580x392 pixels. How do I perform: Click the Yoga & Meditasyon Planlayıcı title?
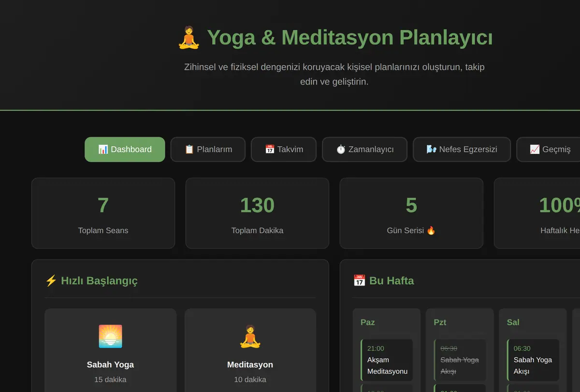[350, 38]
